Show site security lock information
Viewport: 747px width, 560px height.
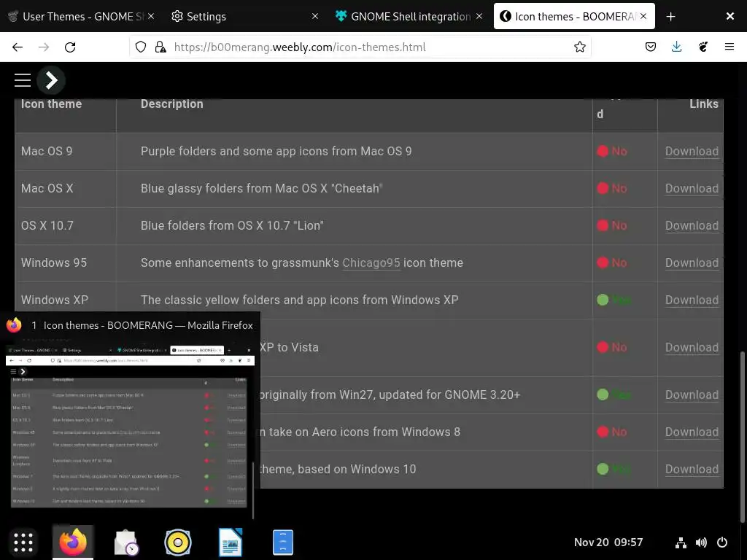(160, 47)
